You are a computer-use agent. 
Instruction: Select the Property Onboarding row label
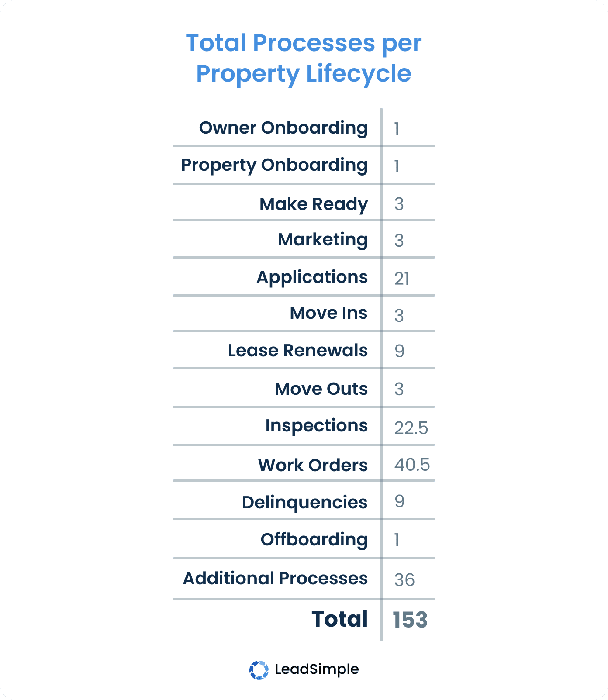tap(274, 166)
